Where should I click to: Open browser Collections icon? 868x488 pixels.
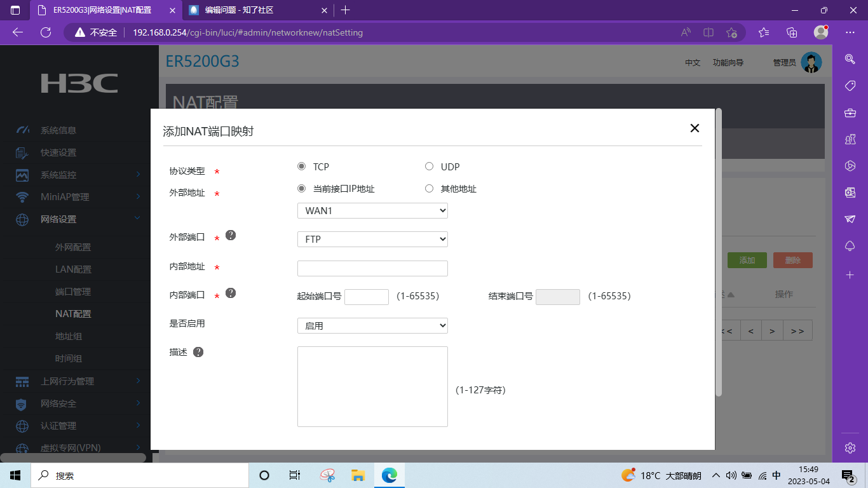792,32
